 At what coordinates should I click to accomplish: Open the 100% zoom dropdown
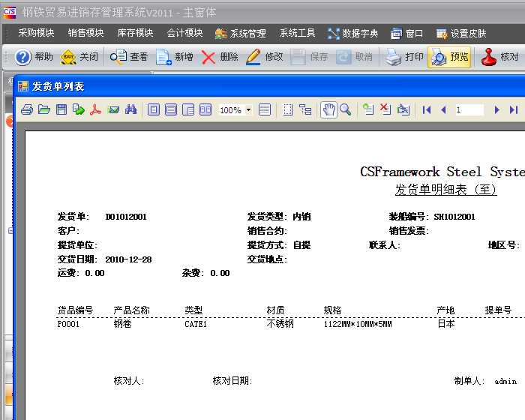click(x=248, y=110)
